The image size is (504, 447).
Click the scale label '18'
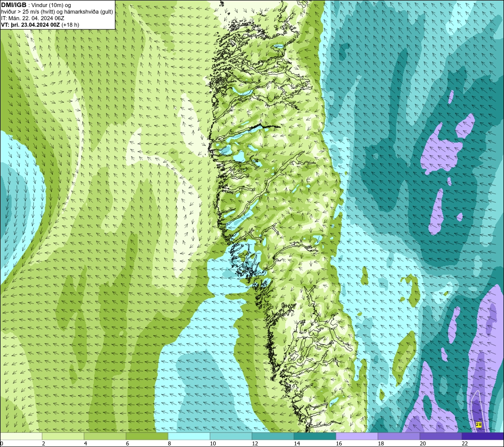(381, 444)
